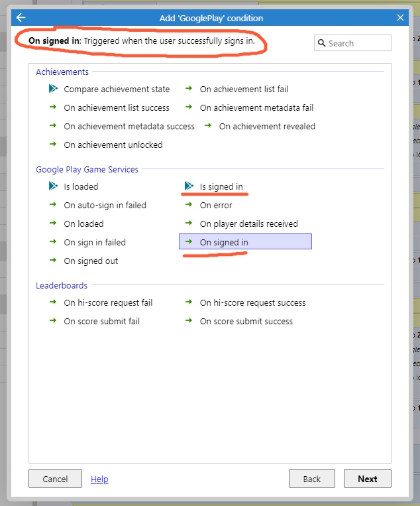This screenshot has width=420, height=506.
Task: Close the Add GooglePlay condition dialog
Action: pos(400,17)
